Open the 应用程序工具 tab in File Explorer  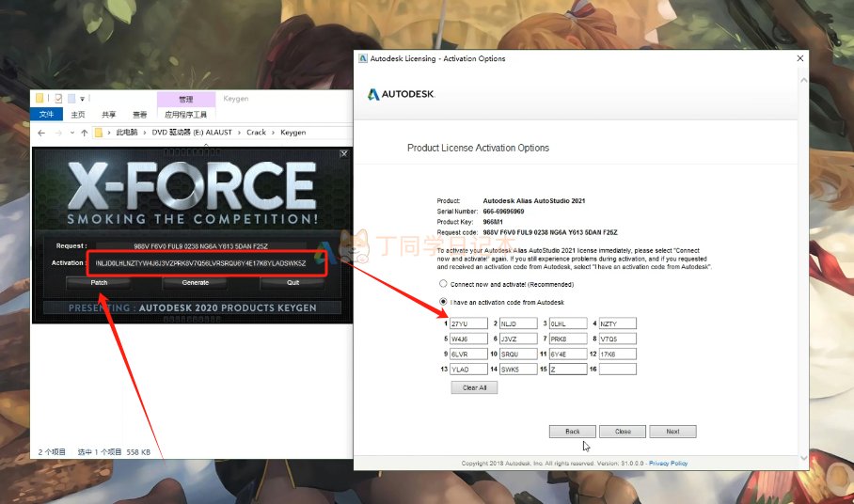pos(185,115)
